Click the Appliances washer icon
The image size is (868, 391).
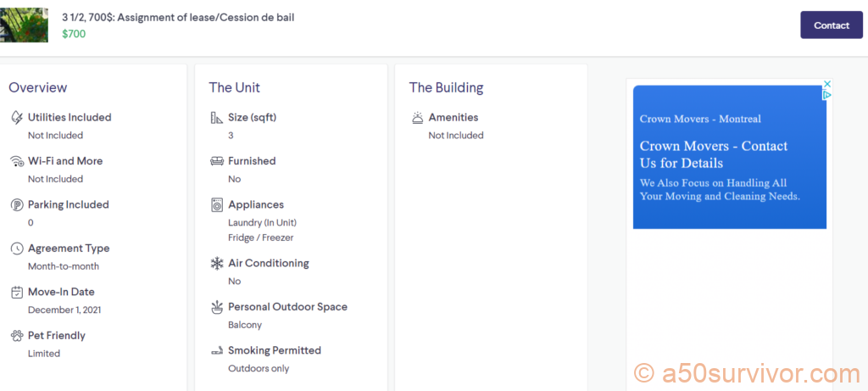(x=217, y=205)
